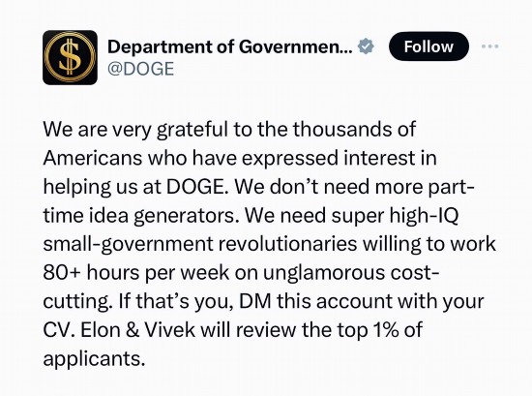Click the words "small-government revolutionaries"
This screenshot has width=532, height=396.
click(200, 245)
